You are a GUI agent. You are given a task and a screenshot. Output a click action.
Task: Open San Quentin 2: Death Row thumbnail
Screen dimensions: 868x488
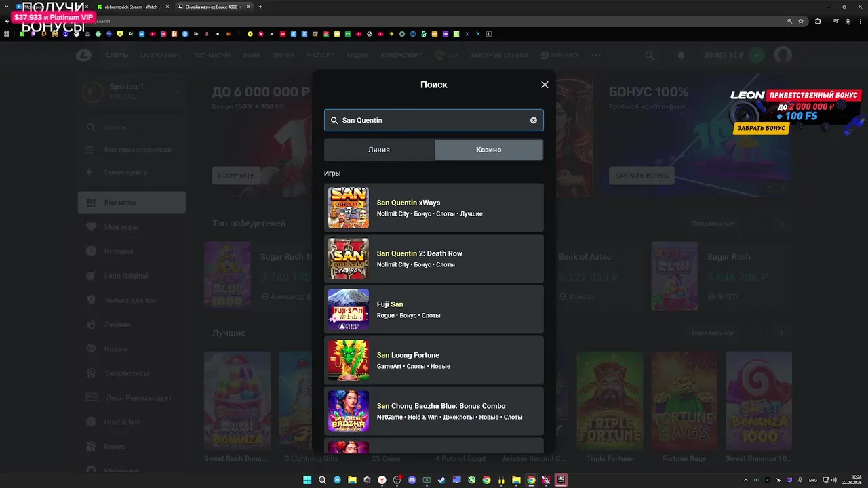point(349,258)
